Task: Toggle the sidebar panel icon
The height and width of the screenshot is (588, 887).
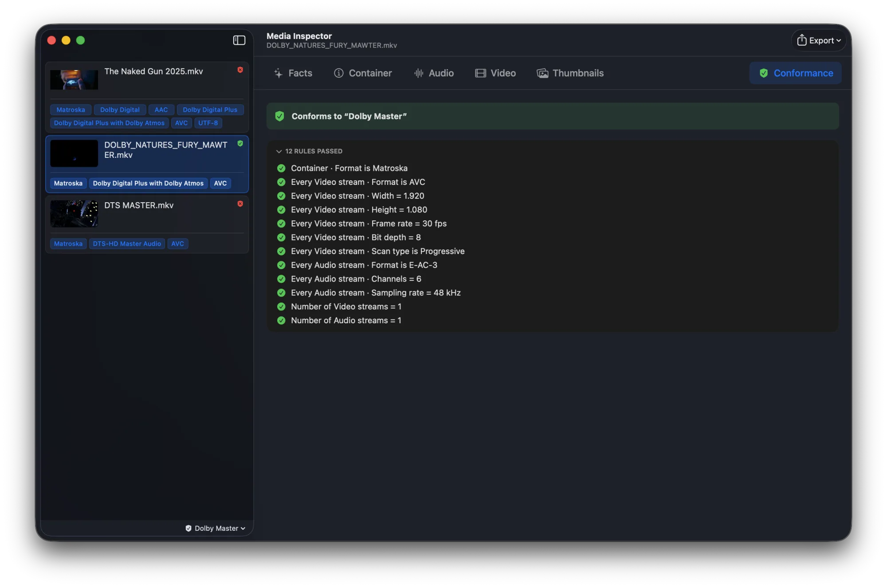Action: (x=239, y=40)
